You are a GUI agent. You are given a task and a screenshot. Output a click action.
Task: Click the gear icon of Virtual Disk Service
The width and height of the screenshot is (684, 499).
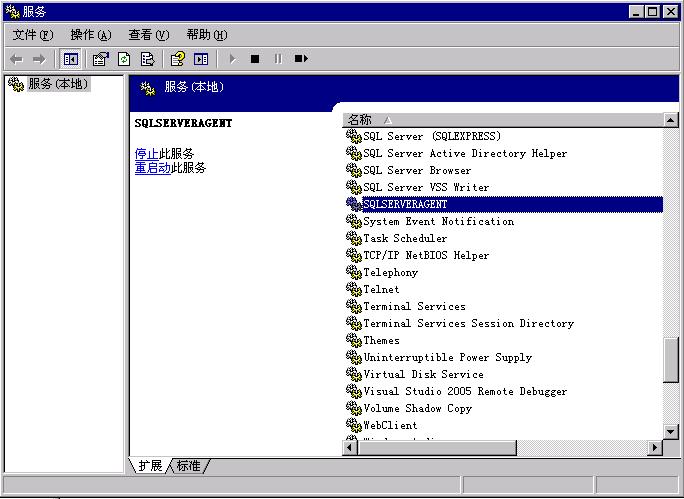click(354, 374)
